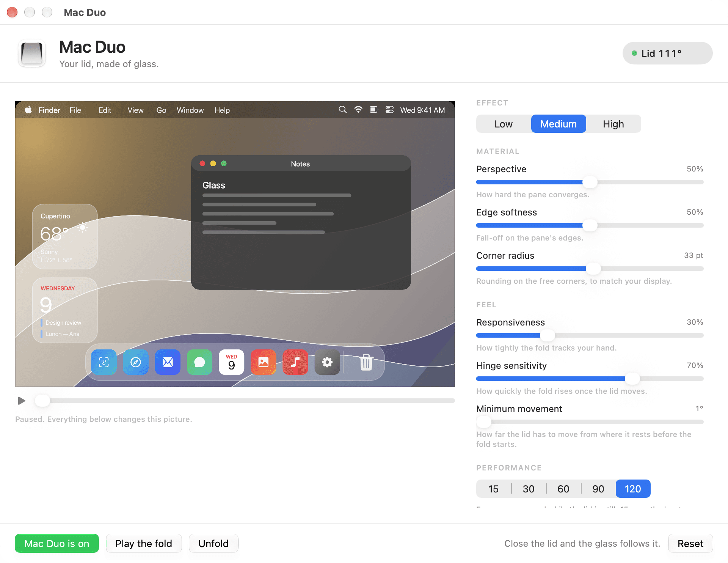
Task: Select the Low effect option
Action: (504, 124)
